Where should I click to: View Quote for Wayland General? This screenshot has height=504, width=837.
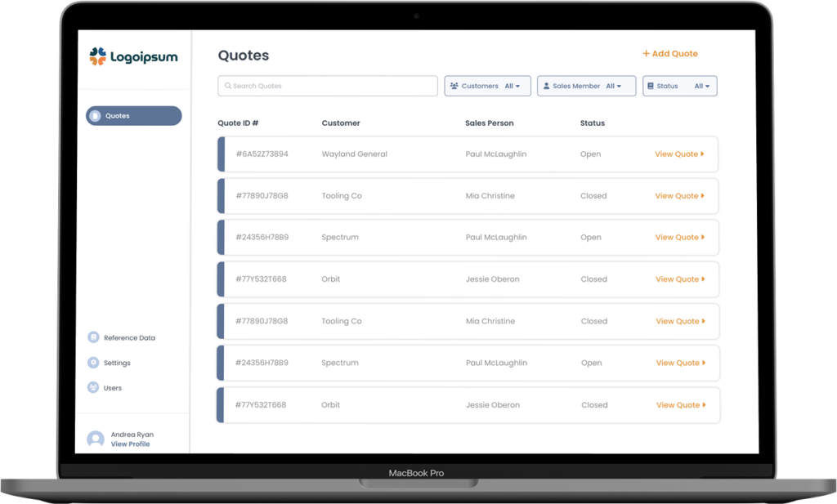point(679,154)
